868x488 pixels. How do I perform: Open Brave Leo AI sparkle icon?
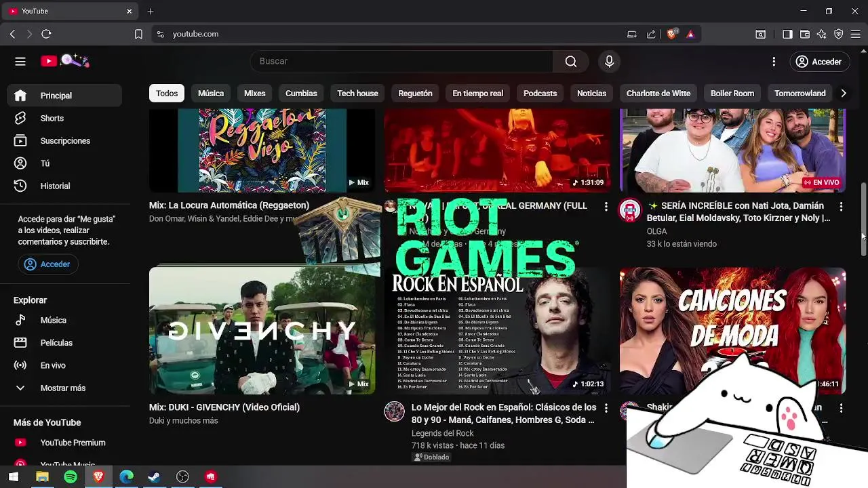coord(822,34)
